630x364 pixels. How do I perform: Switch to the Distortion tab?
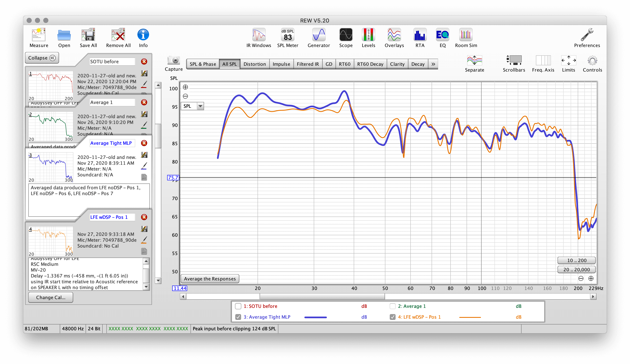pos(254,64)
